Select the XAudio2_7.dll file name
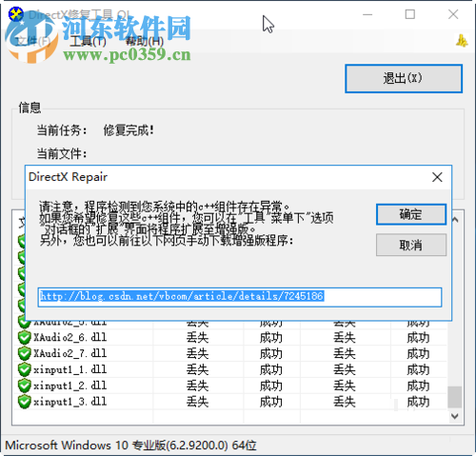This screenshot has height=456, width=476. pos(70,353)
